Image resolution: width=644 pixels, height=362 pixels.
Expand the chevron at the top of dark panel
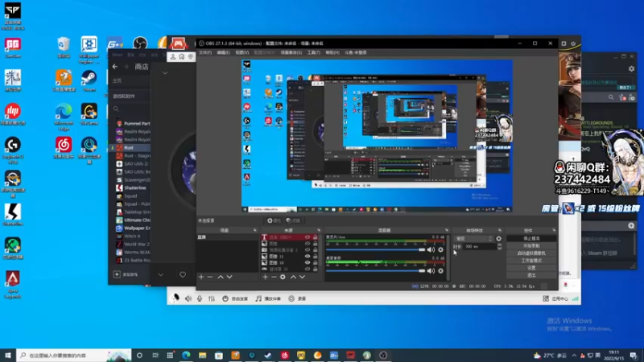pyautogui.click(x=165, y=73)
